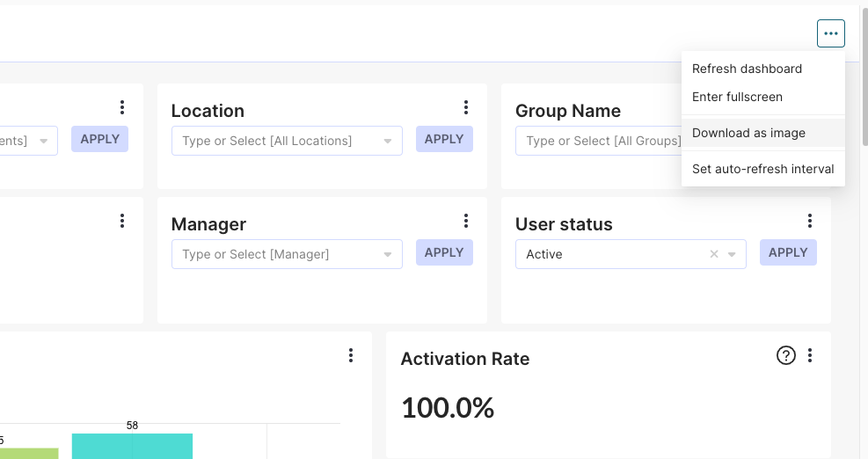The image size is (868, 459).
Task: Open Manager card kebab menu
Action: (466, 221)
